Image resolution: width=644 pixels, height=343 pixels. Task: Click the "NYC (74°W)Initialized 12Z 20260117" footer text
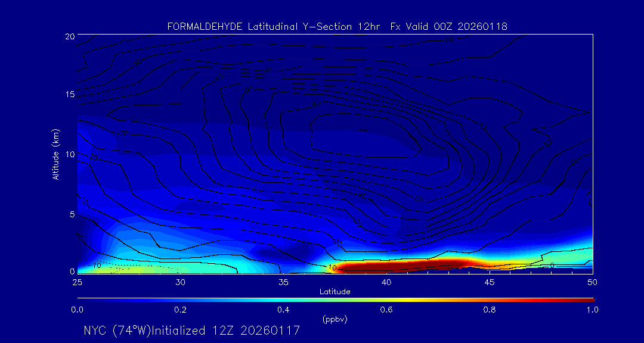tap(191, 330)
